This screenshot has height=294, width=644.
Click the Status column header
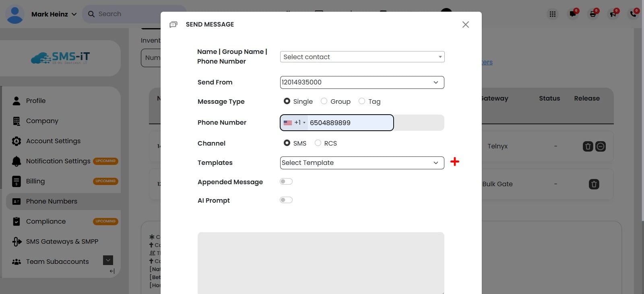[549, 98]
